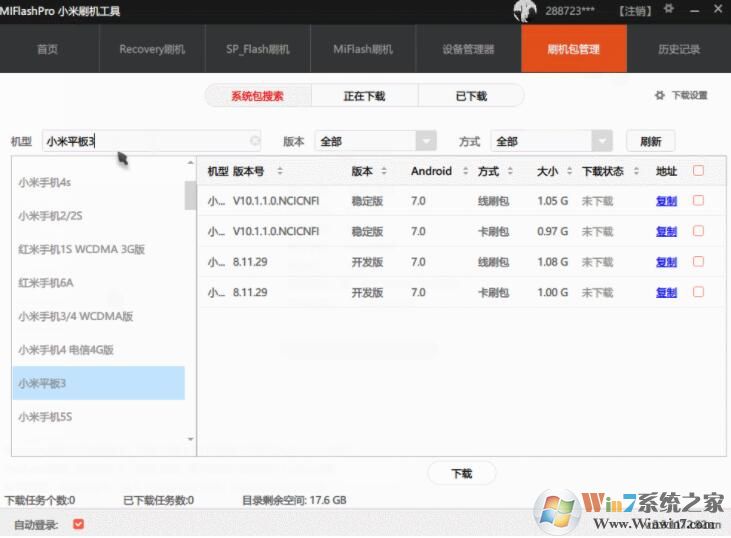Toggle the 自动登录 checkbox

78,524
